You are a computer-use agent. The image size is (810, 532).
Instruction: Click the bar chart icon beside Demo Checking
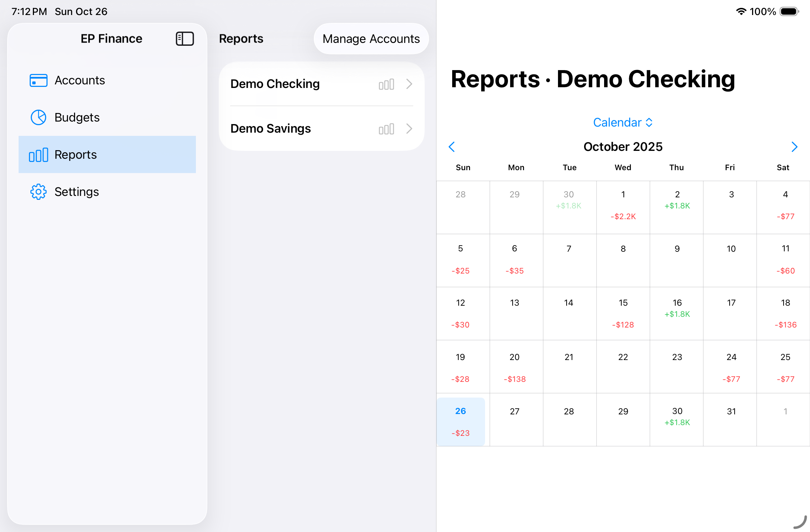tap(386, 84)
